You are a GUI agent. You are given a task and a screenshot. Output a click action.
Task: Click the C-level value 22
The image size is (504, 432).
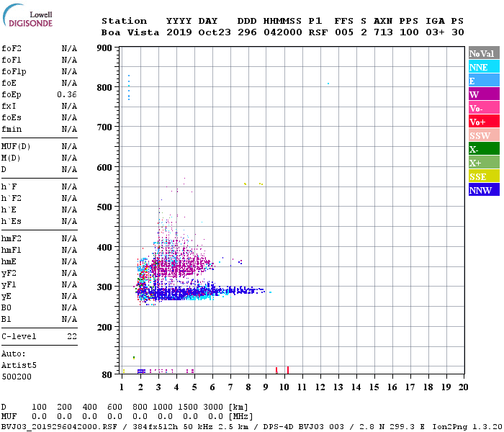pos(72,336)
